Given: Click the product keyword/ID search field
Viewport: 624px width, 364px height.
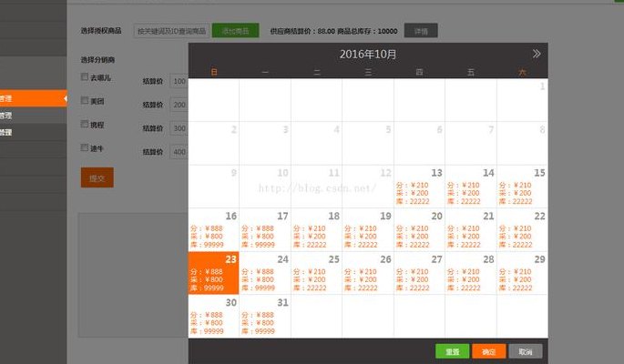Looking at the screenshot, I should coord(171,31).
